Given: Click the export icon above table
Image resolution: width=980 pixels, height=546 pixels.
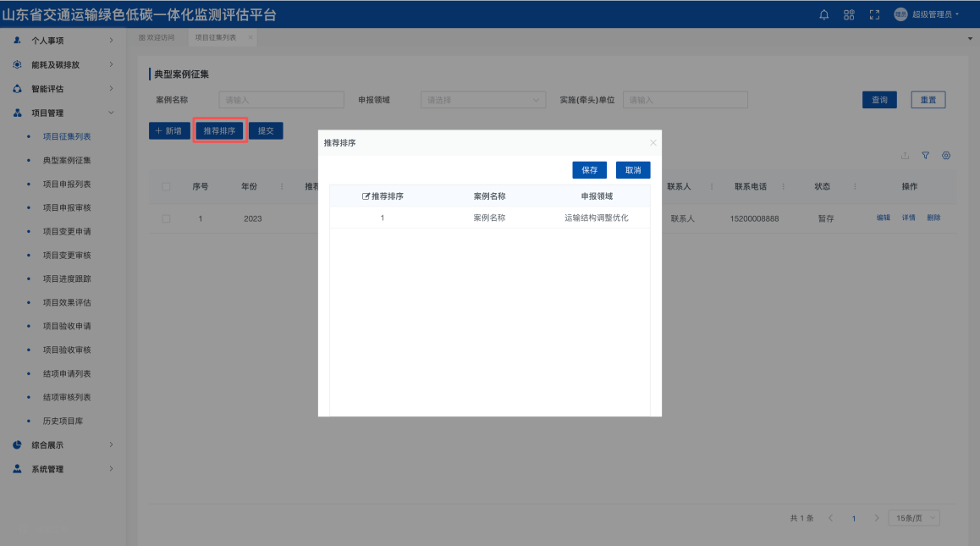Looking at the screenshot, I should [905, 156].
